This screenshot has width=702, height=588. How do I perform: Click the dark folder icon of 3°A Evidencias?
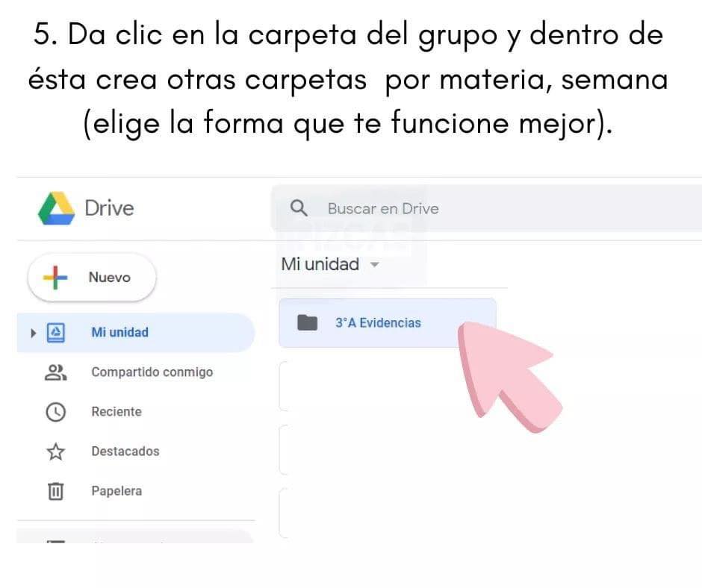(307, 323)
